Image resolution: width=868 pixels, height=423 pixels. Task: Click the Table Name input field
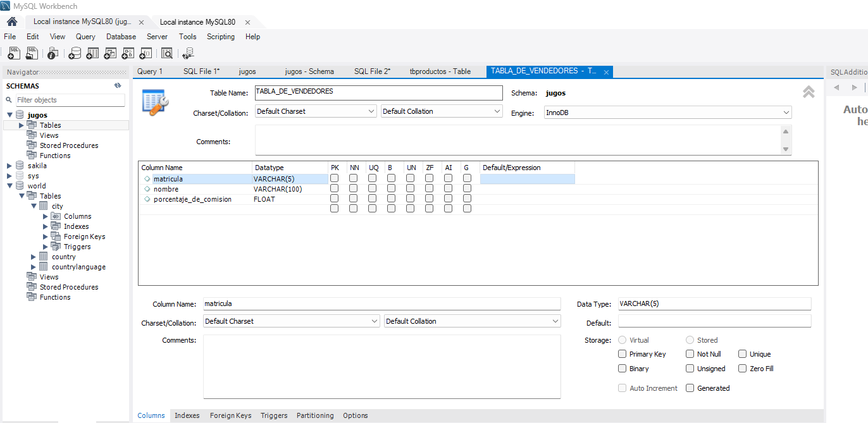pos(378,92)
